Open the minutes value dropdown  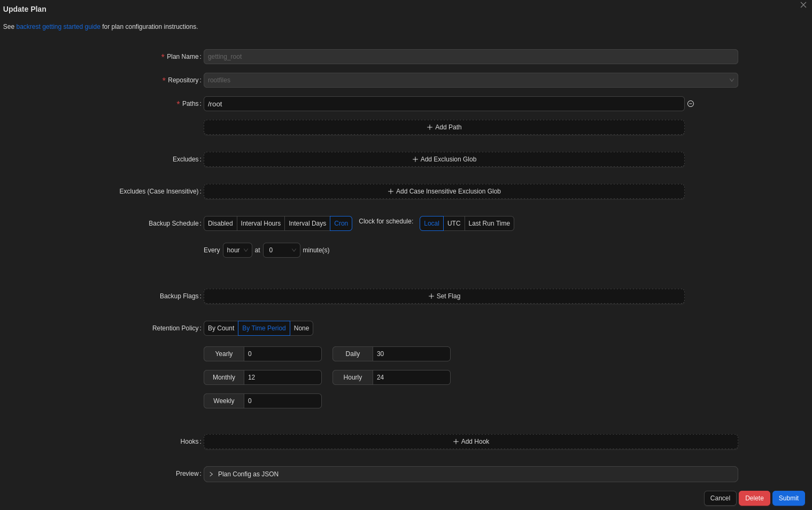(x=281, y=250)
